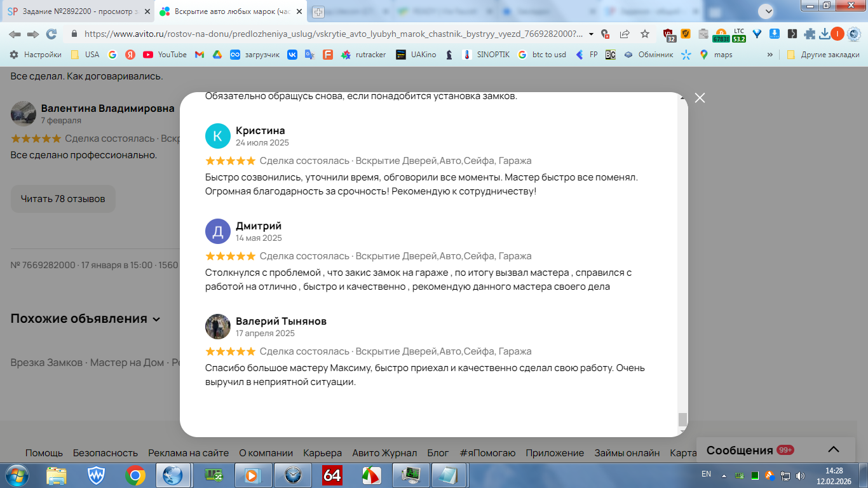Click Кристина's round avatar icon
The height and width of the screenshot is (488, 868).
218,136
